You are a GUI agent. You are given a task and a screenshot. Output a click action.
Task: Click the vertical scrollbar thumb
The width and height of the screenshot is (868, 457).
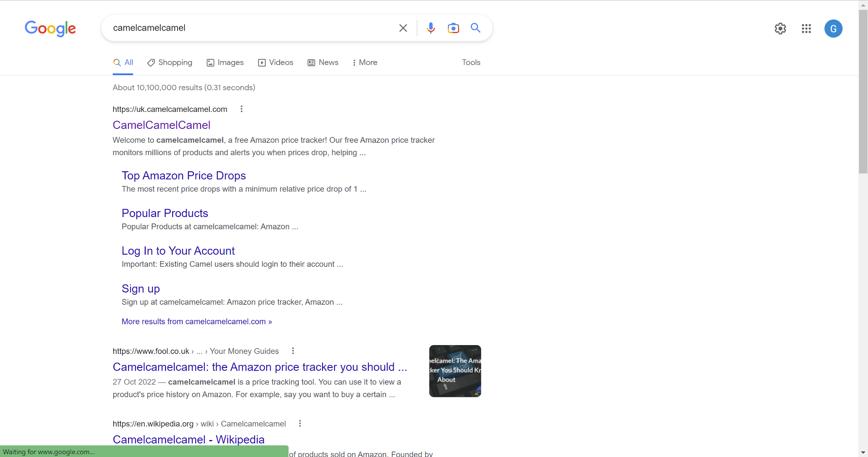point(863,91)
